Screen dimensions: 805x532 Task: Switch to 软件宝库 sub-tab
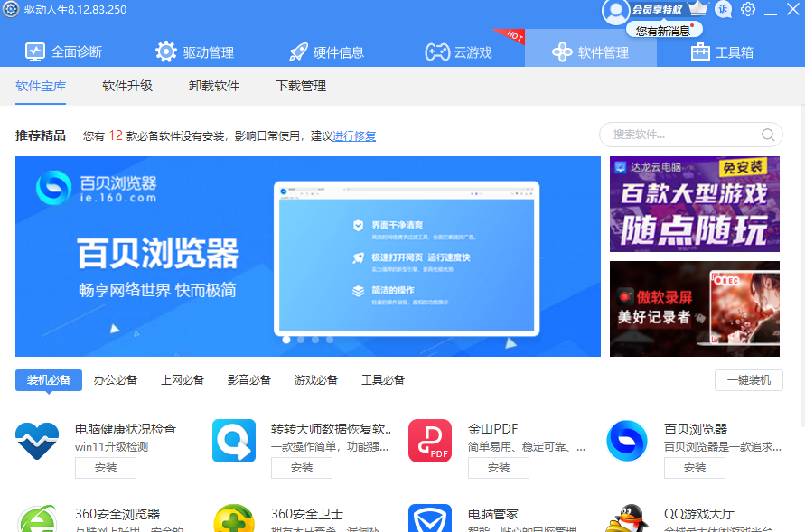pyautogui.click(x=41, y=86)
